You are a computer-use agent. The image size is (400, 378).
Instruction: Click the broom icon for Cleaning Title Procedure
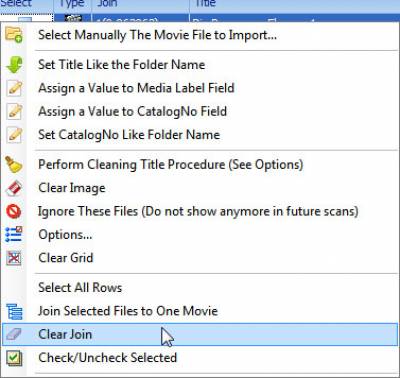click(x=14, y=165)
